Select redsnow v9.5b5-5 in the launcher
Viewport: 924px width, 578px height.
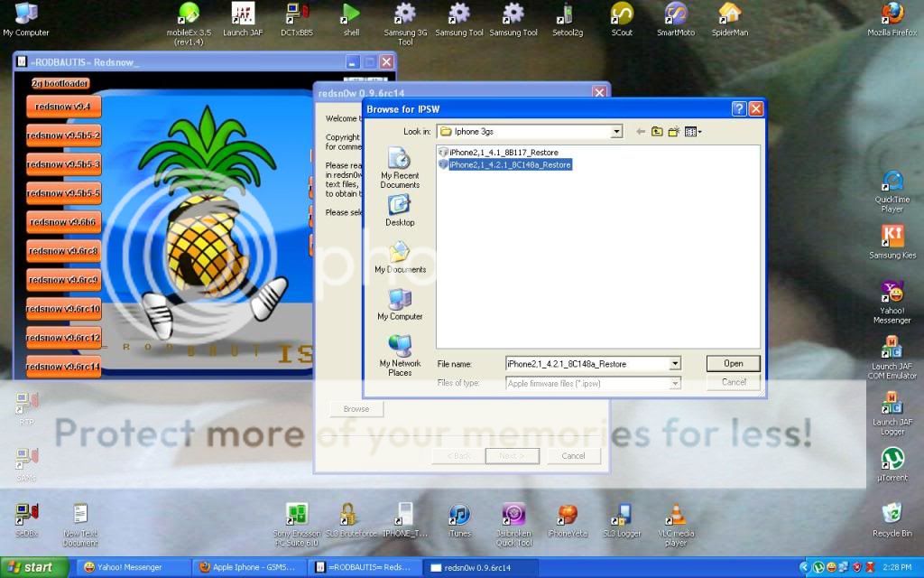pyautogui.click(x=63, y=193)
